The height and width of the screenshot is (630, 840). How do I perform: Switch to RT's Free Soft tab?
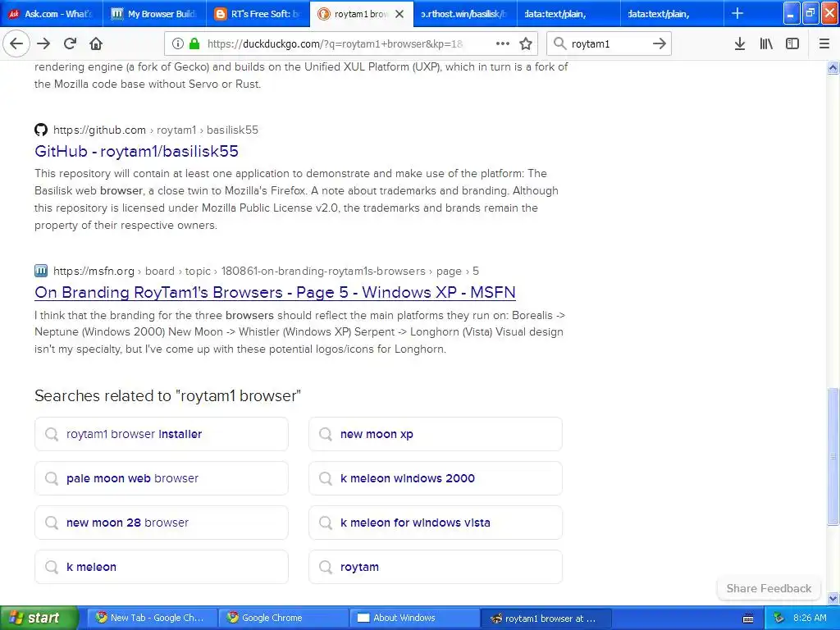(x=258, y=14)
